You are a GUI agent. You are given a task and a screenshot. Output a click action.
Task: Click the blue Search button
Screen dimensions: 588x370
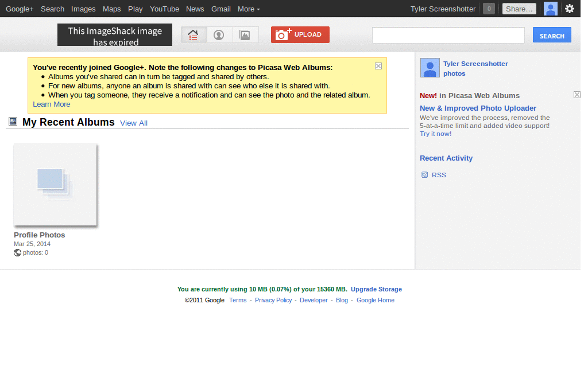pyautogui.click(x=552, y=35)
